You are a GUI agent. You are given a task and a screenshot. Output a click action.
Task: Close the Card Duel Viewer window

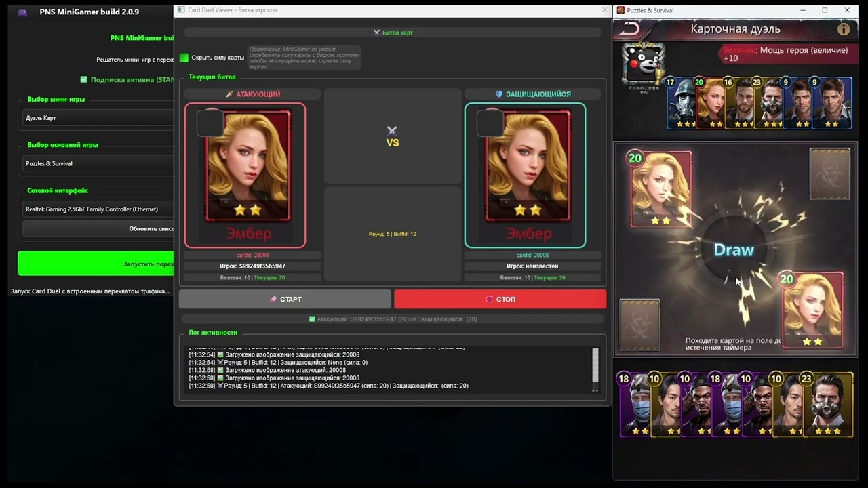[x=605, y=10]
